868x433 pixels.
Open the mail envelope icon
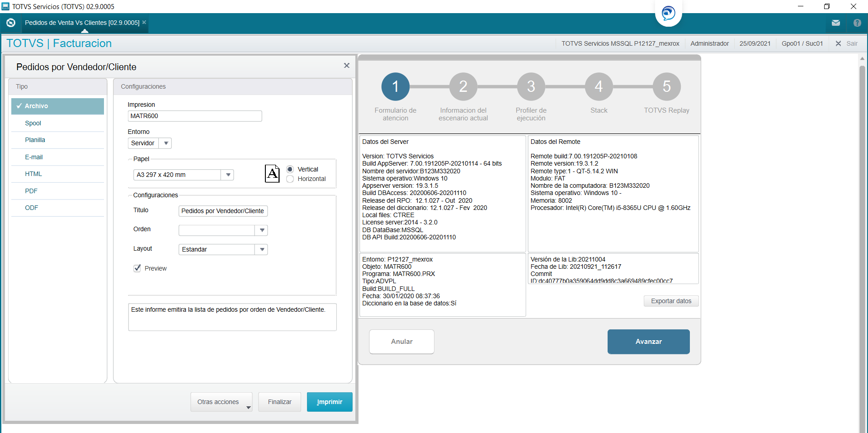(x=836, y=23)
